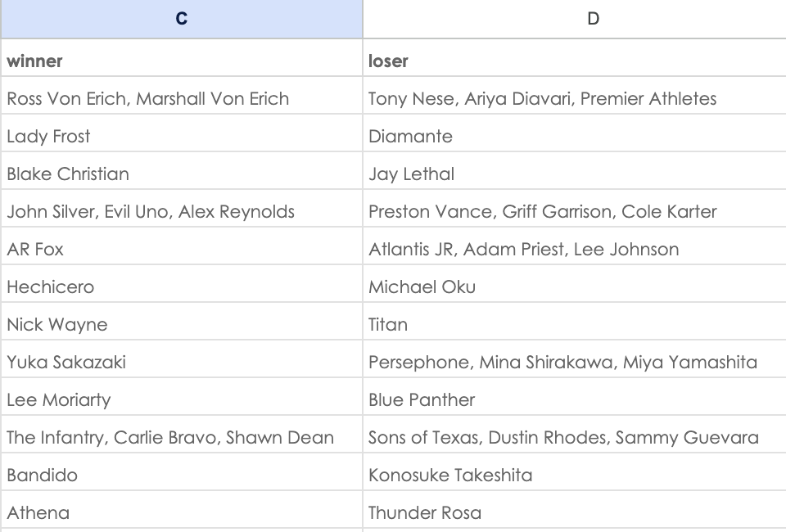Viewport: 786px width, 532px height.
Task: Click the 'loser' header cell
Action: (575, 57)
